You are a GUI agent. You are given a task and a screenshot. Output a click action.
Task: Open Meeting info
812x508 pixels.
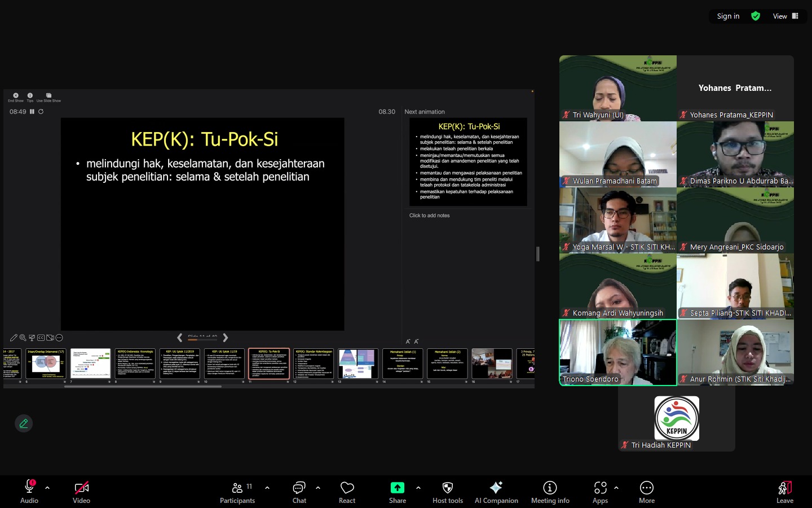tap(550, 492)
